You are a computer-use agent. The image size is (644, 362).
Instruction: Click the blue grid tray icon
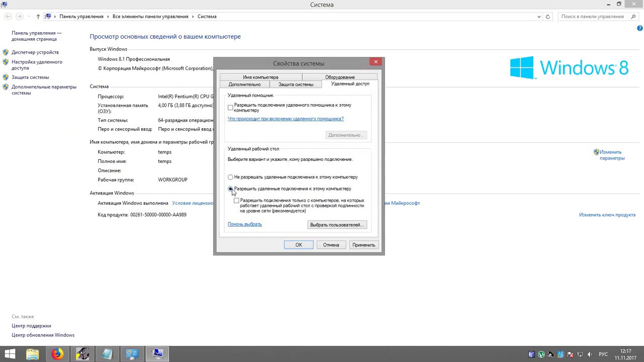[x=561, y=354]
